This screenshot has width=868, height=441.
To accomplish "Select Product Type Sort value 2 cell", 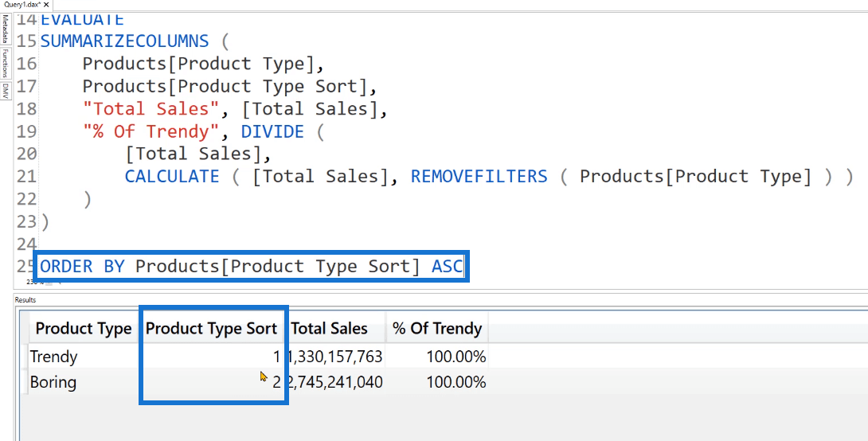I will pyautogui.click(x=211, y=382).
